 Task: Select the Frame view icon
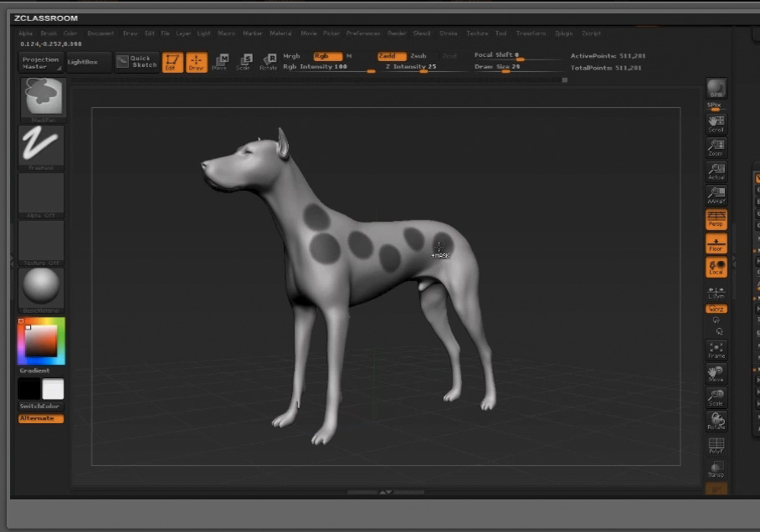[716, 350]
